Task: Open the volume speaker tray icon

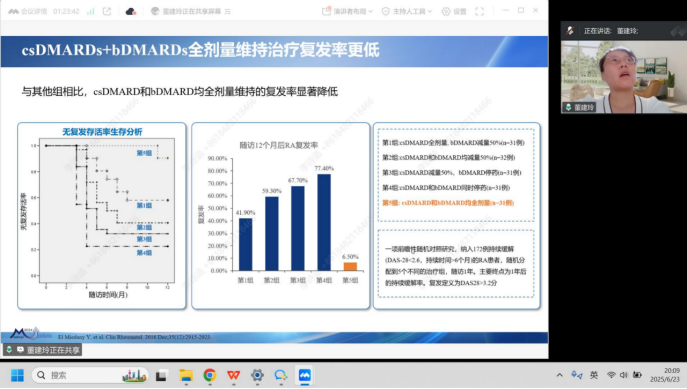Action: tap(624, 375)
